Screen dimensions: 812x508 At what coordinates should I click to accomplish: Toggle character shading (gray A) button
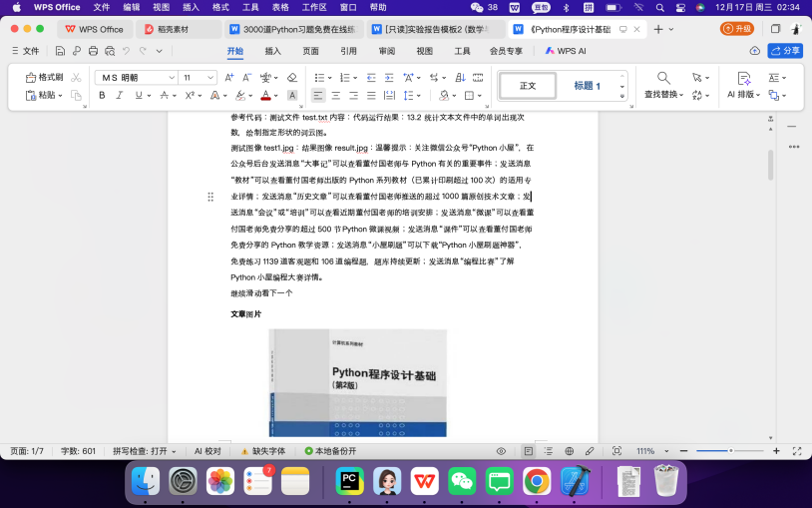[x=292, y=96]
